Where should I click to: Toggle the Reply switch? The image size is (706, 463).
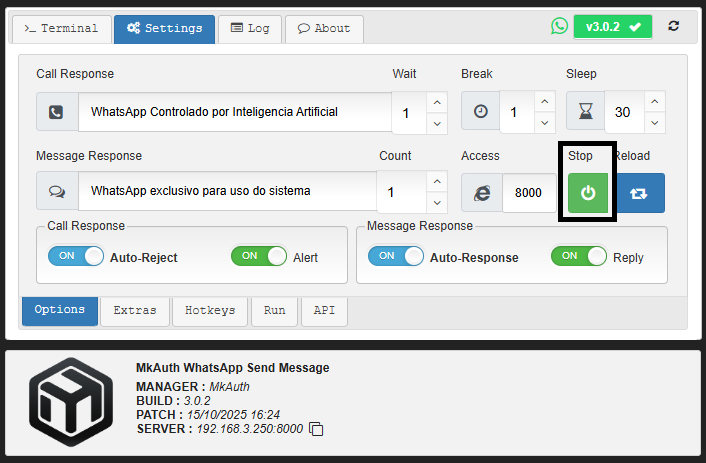(x=579, y=256)
